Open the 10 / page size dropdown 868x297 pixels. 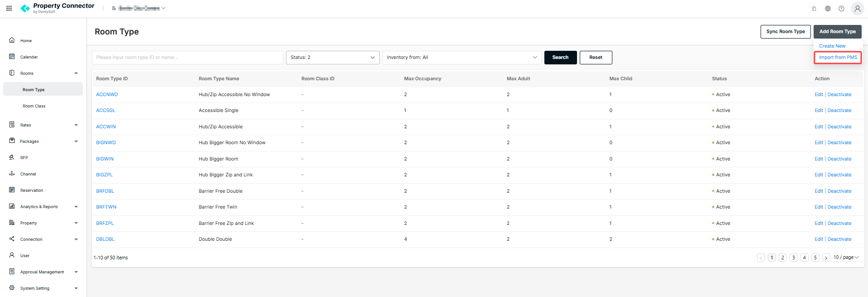pyautogui.click(x=846, y=257)
